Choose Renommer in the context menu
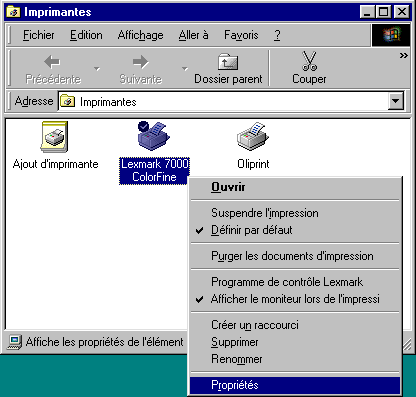The width and height of the screenshot is (416, 397). click(x=295, y=359)
